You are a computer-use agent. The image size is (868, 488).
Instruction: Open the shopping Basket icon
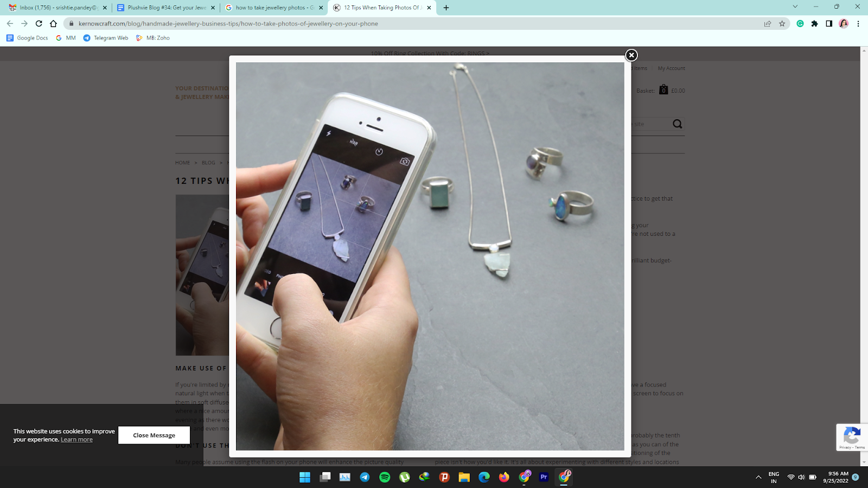[663, 90]
